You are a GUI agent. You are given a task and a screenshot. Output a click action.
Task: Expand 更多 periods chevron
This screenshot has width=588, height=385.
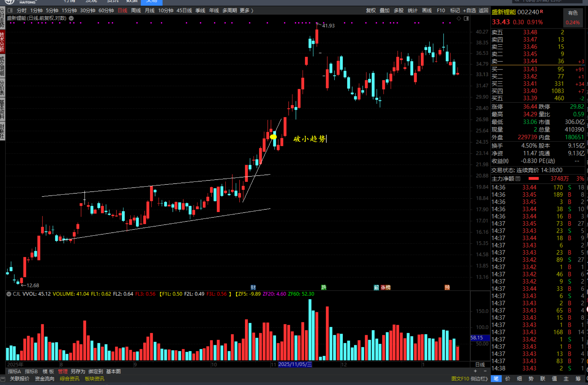tap(252, 10)
